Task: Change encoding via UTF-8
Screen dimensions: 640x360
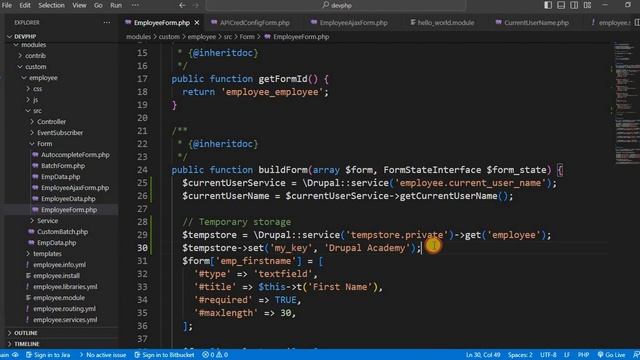Action: (548, 355)
